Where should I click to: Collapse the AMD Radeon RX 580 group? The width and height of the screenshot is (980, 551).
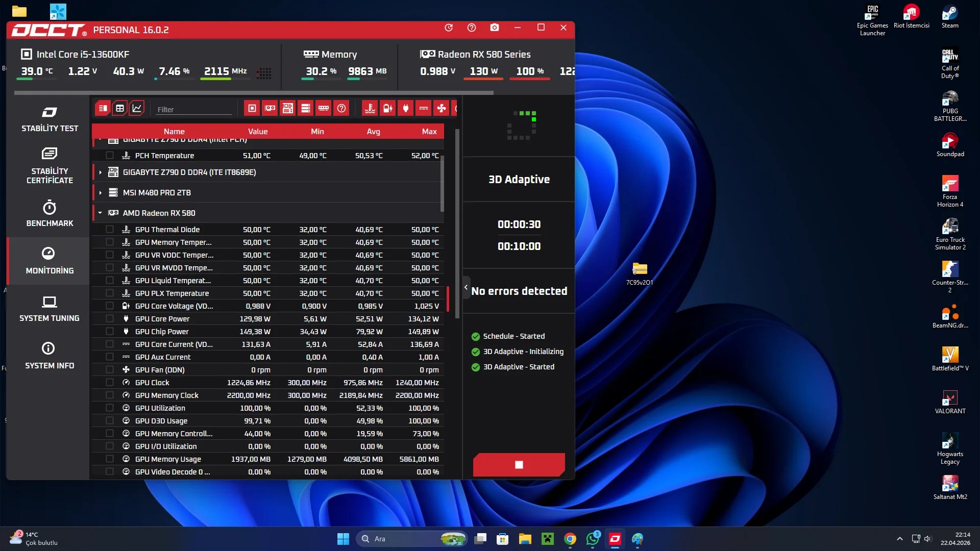point(101,213)
